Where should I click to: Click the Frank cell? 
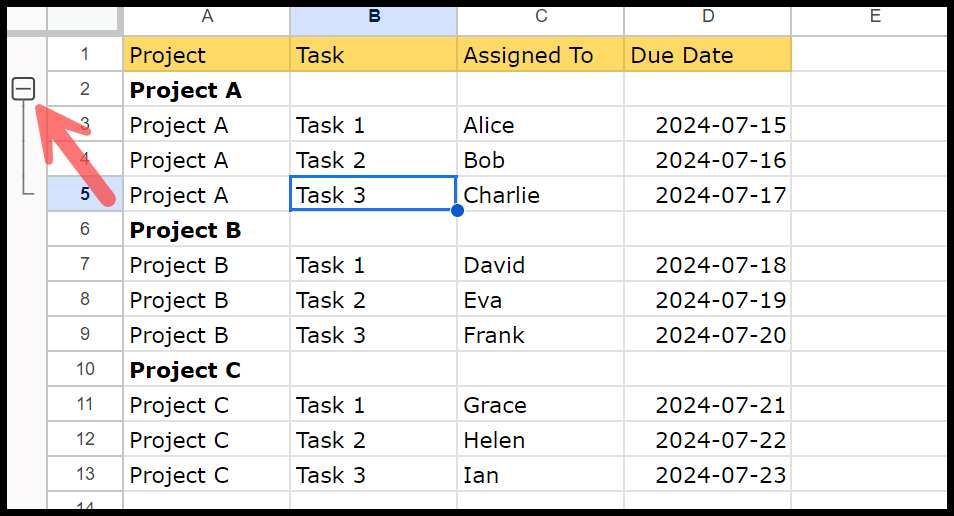[x=540, y=335]
